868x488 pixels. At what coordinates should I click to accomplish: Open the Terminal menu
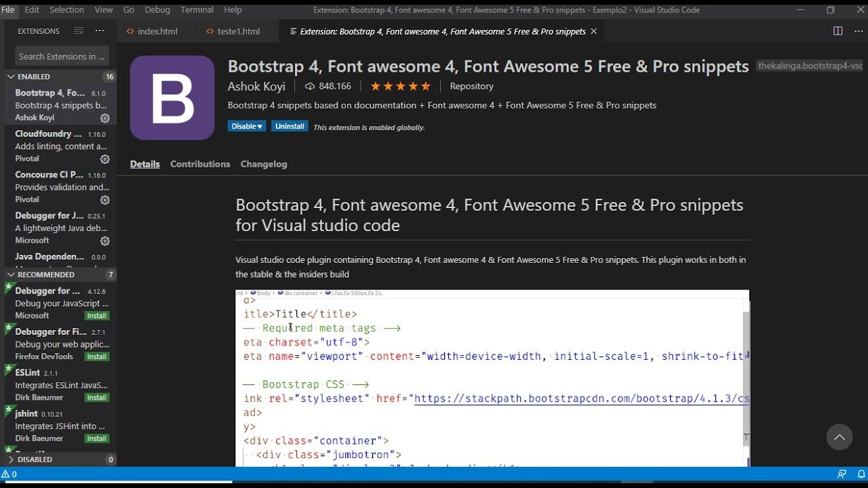[x=197, y=9]
